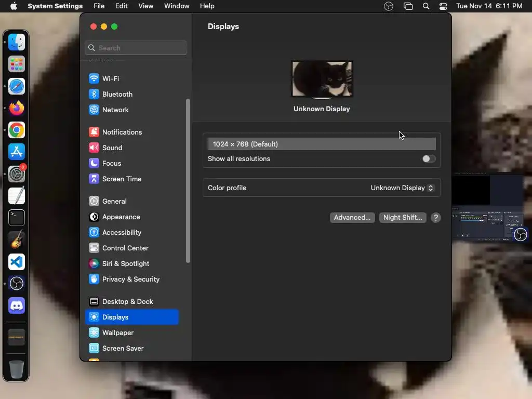Open Control Center in menu bar
The width and height of the screenshot is (532, 399).
(443, 6)
